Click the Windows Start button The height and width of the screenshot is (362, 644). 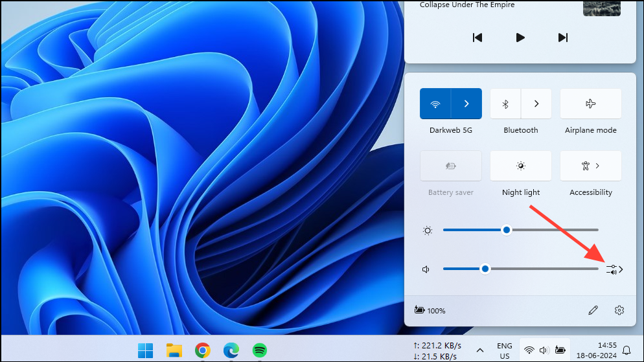click(146, 350)
